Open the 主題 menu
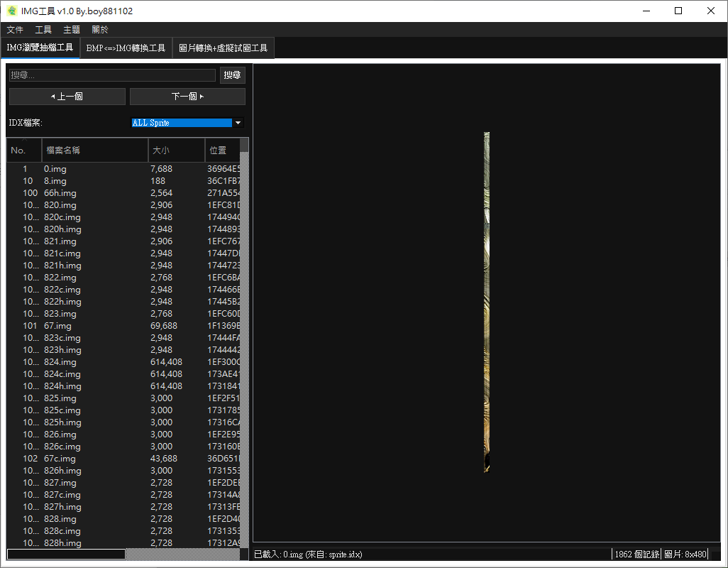Viewport: 728px width, 568px height. [x=72, y=30]
